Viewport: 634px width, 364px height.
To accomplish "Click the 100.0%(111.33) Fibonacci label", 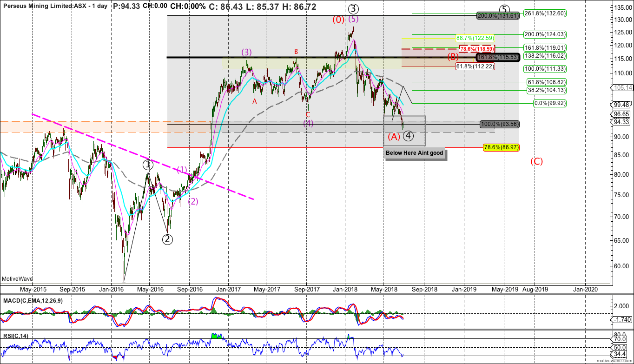I will (544, 69).
